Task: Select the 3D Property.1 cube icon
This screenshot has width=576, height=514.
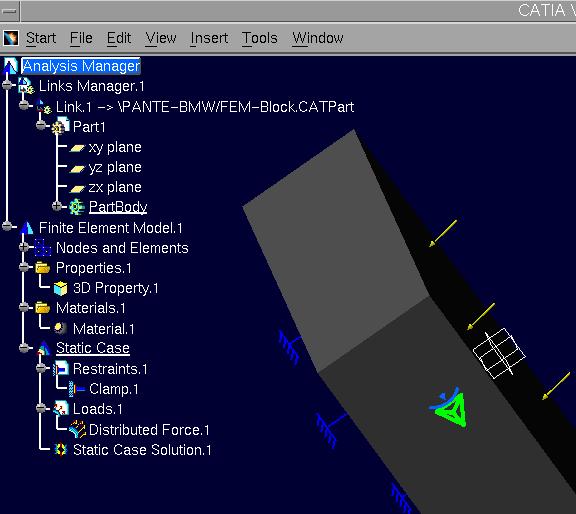Action: (x=60, y=288)
